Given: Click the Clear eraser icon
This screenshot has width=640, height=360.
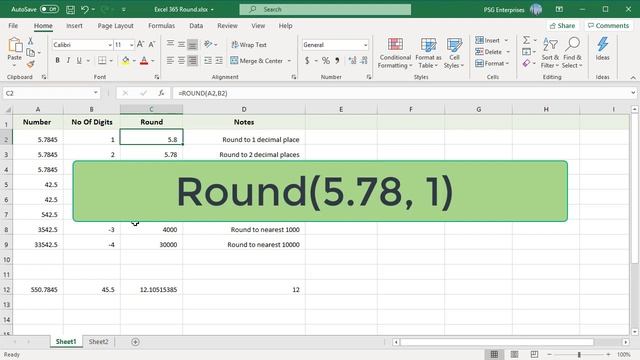Looking at the screenshot, I should coord(527,63).
